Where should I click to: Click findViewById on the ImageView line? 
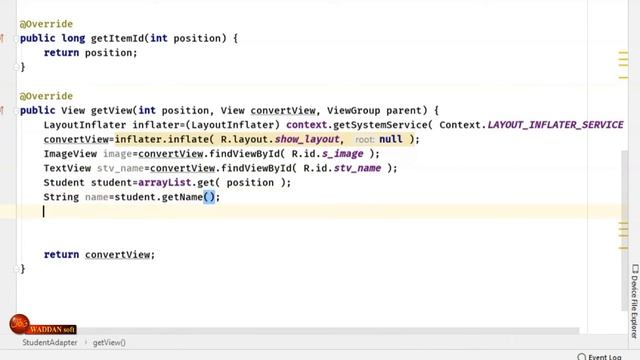pos(244,153)
